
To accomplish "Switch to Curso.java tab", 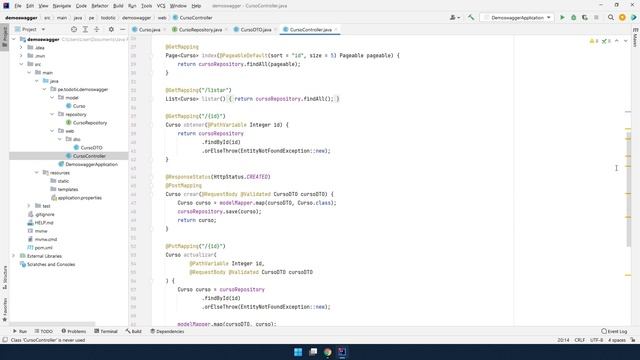I will point(149,29).
